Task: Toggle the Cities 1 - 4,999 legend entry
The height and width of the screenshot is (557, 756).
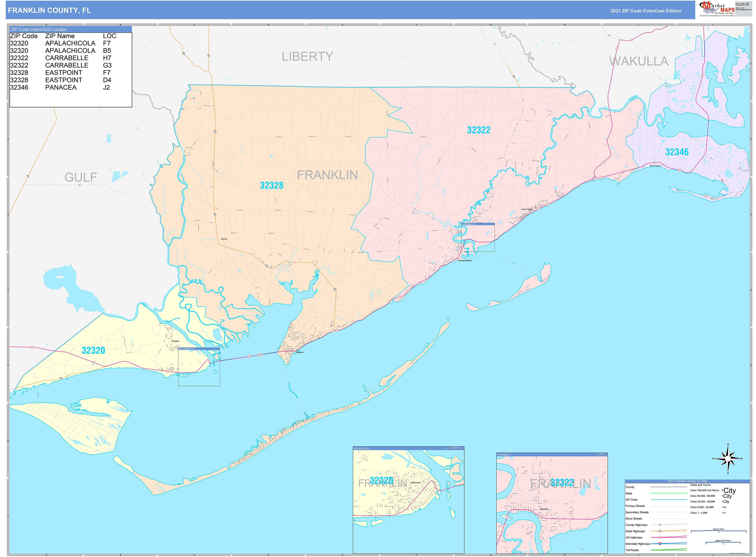Action: point(699,512)
